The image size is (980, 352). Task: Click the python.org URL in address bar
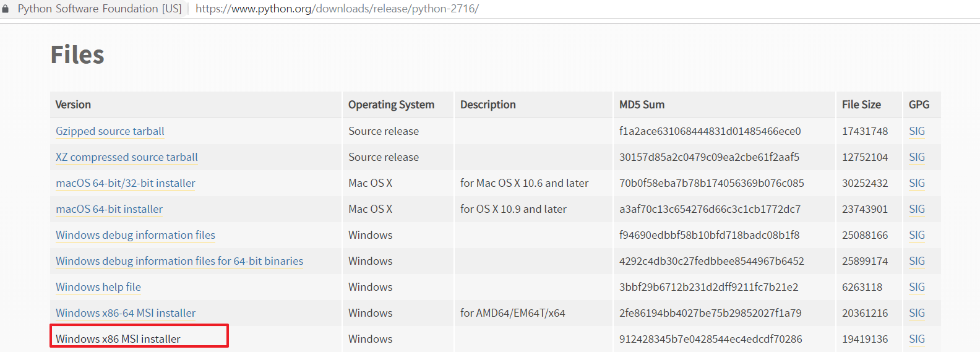pos(337,9)
